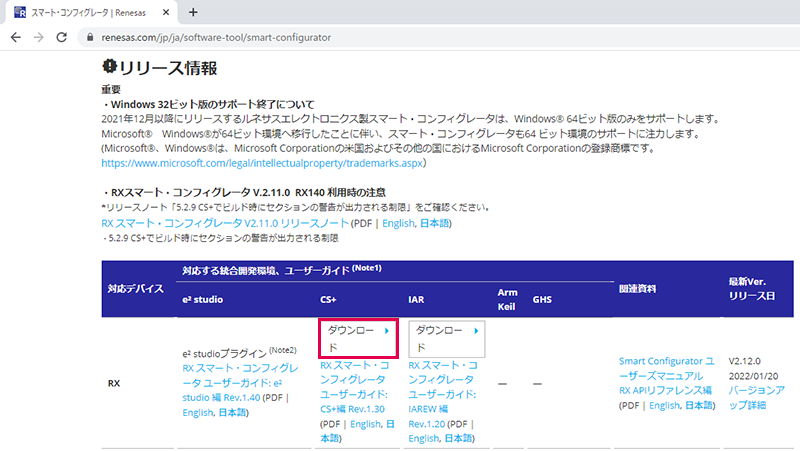Open English version of V2.11.0 release note
This screenshot has width=800, height=451.
(x=398, y=223)
